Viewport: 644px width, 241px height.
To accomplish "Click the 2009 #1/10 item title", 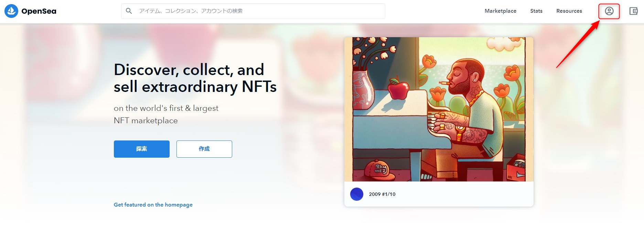I will click(382, 194).
